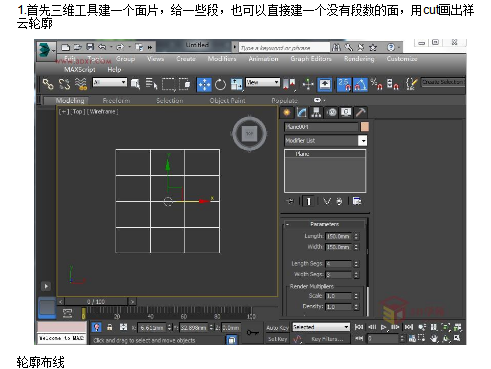Click the Width Segs value field
The height and width of the screenshot is (369, 491).
pyautogui.click(x=338, y=275)
